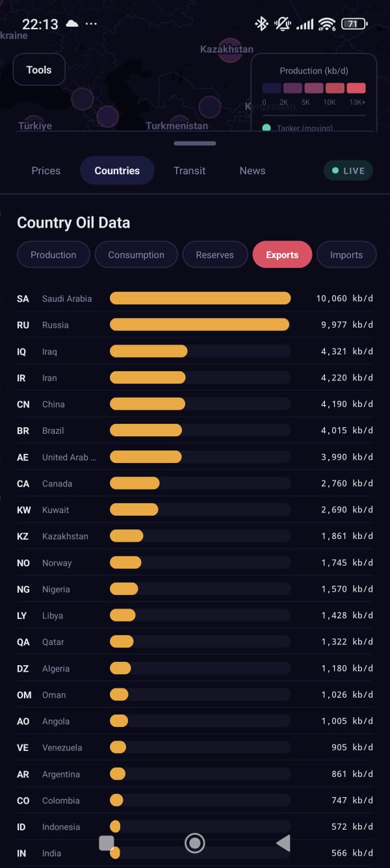Viewport: 390px width, 868px height.
Task: Switch to the Transit tab
Action: [189, 170]
